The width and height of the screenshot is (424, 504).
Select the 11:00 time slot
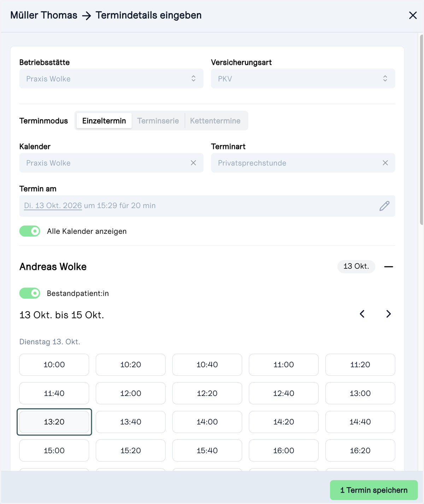[x=284, y=365]
